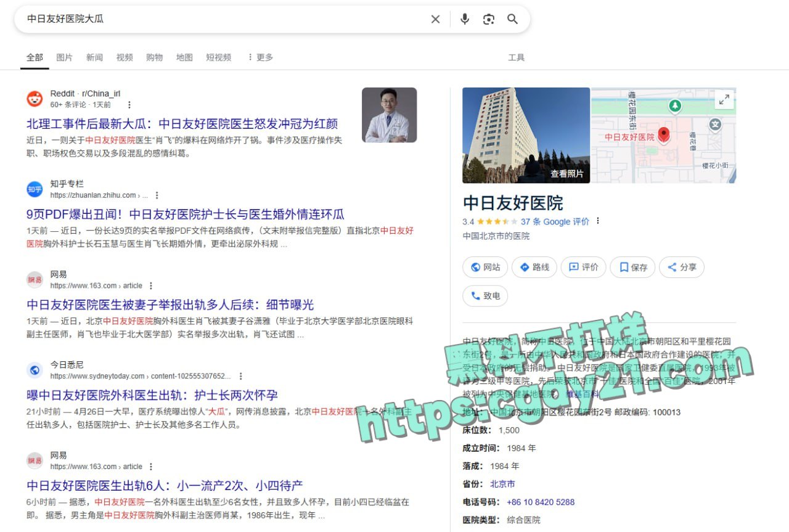Open three-dot options for first 163.com result

(x=151, y=286)
